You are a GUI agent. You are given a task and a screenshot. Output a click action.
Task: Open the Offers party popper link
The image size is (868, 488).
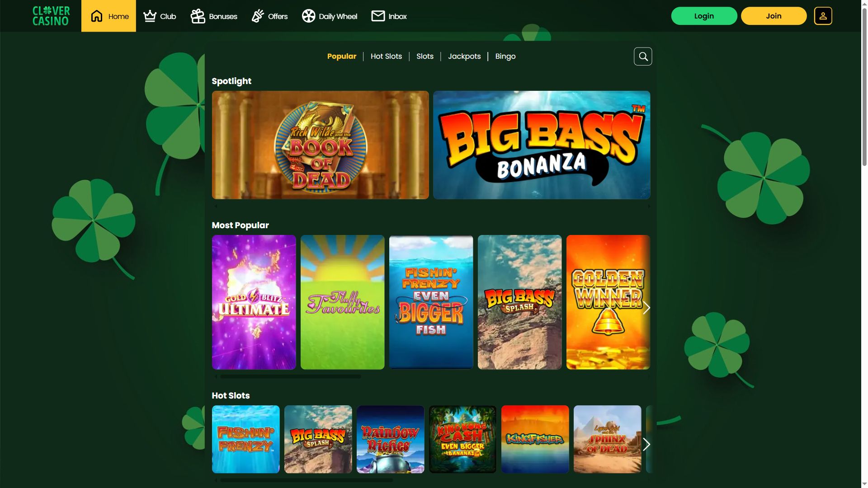(x=269, y=16)
